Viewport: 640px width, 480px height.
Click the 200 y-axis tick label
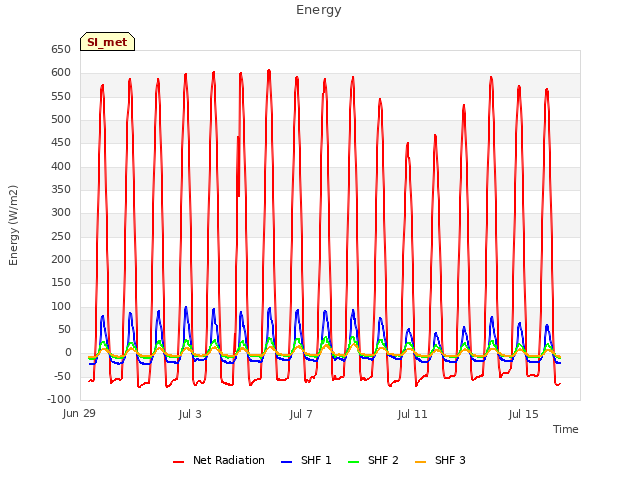click(x=61, y=260)
